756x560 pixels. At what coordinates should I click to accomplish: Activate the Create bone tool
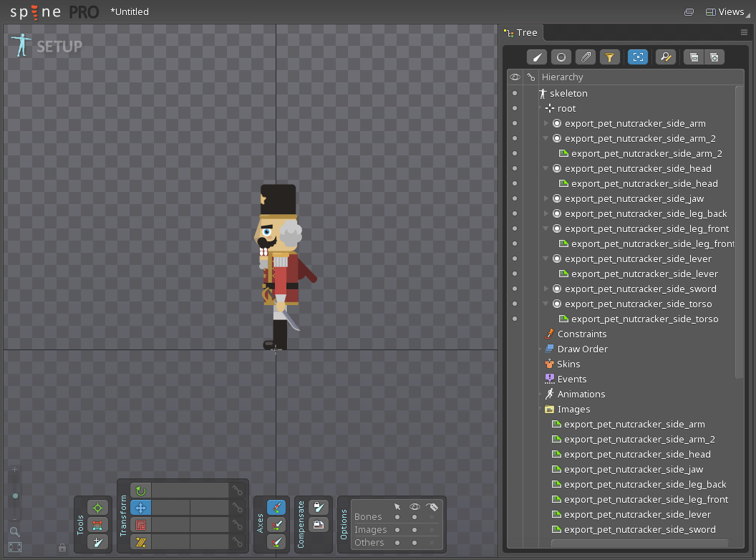point(98,542)
